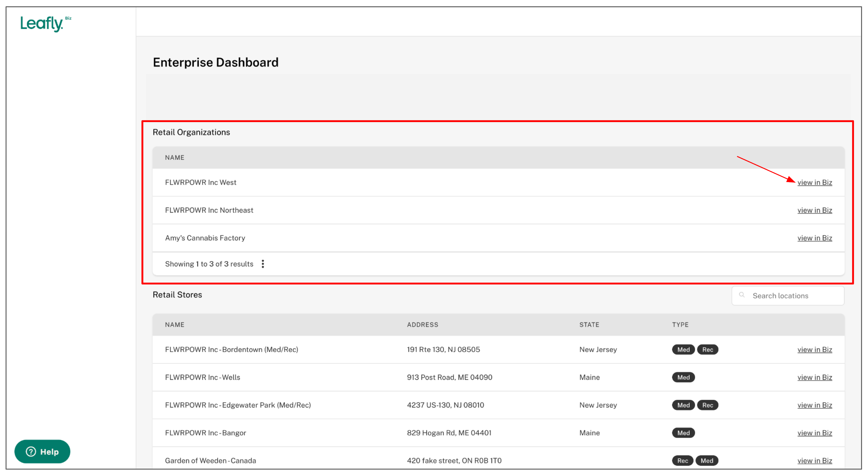
Task: Click the search magnifier icon
Action: pyautogui.click(x=741, y=295)
